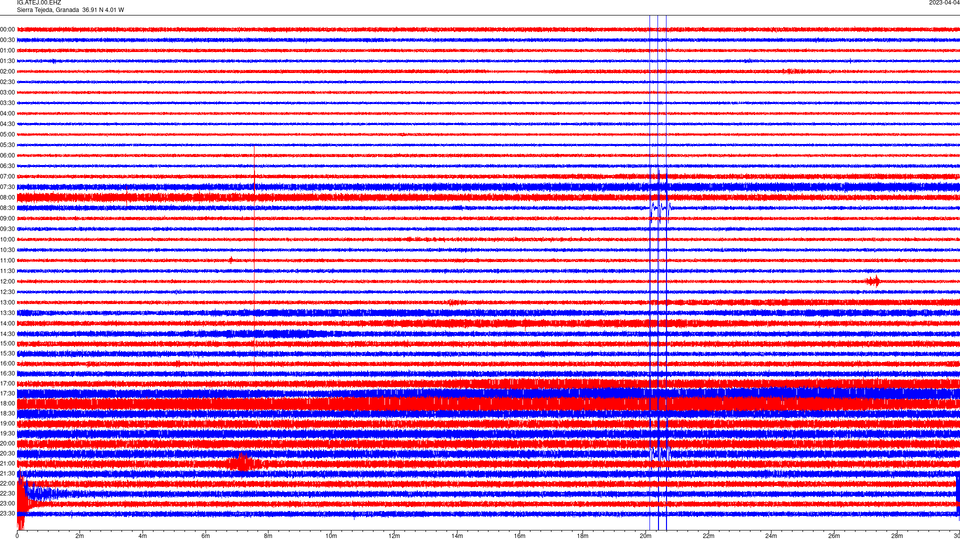Select the 10:30 trace time label
Image resolution: width=960 pixels, height=540 pixels.
pyautogui.click(x=7, y=250)
